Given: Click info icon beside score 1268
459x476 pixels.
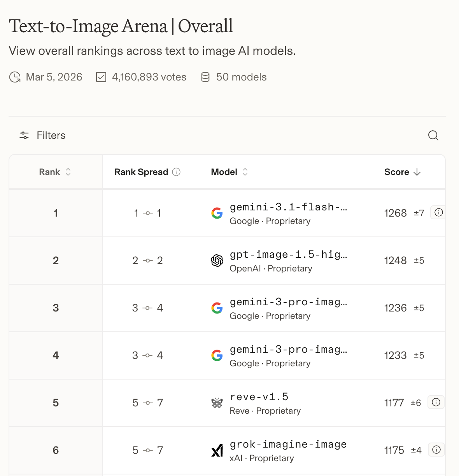Looking at the screenshot, I should click(x=438, y=212).
